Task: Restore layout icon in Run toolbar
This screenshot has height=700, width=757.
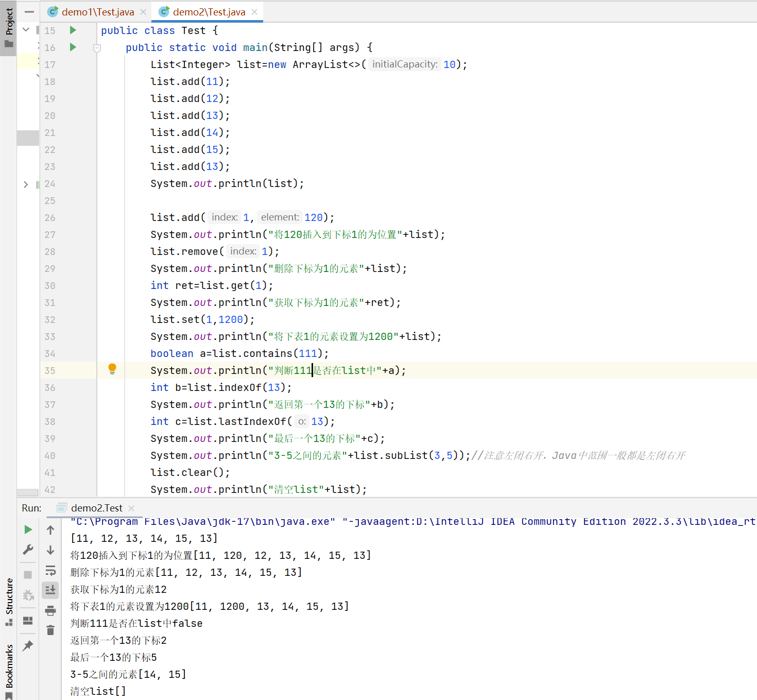Action: (28, 621)
